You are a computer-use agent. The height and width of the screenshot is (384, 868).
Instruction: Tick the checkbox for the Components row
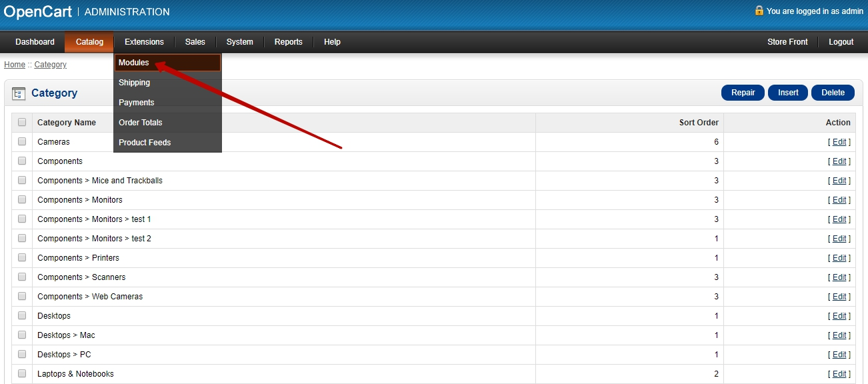(x=22, y=161)
